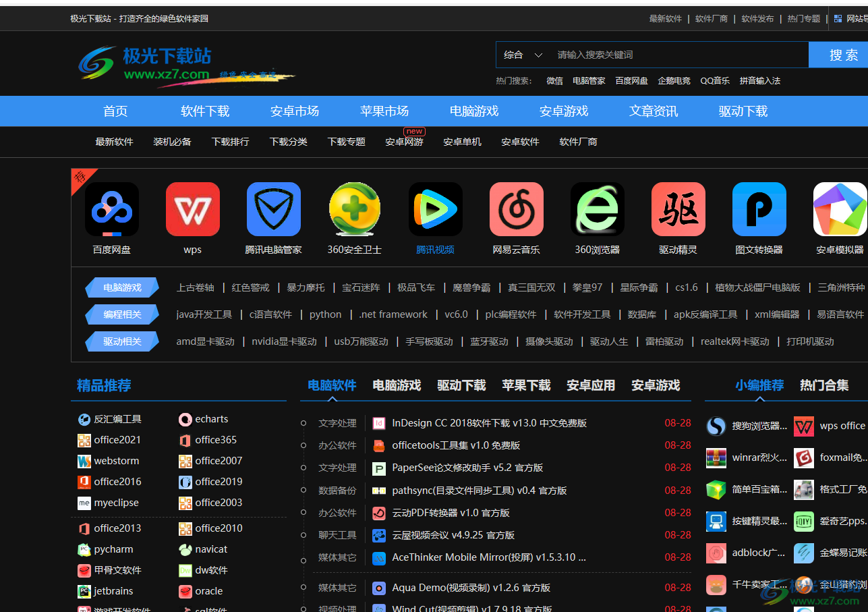The width and height of the screenshot is (868, 612).
Task: Click the 热门专题 link in the top bar
Action: [x=804, y=19]
